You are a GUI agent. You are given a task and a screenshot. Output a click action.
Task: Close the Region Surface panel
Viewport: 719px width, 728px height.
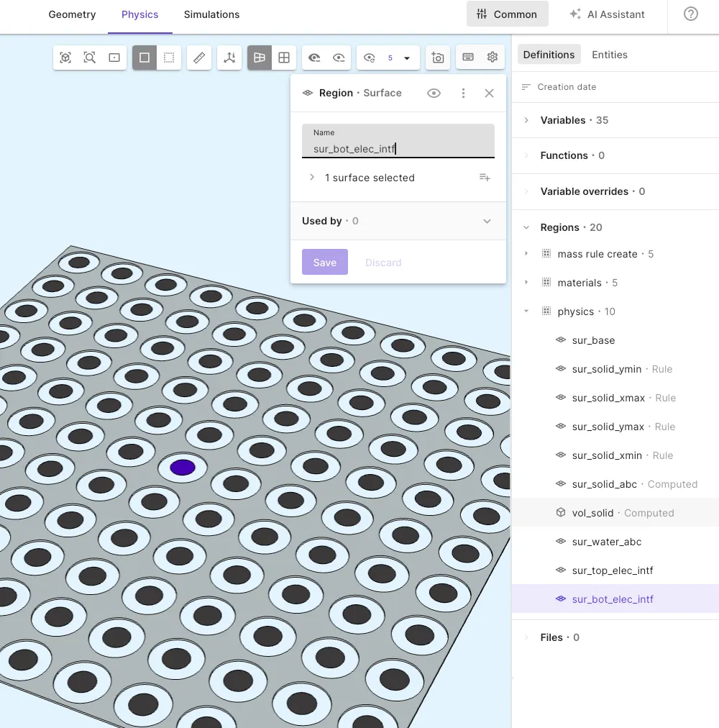(x=489, y=94)
